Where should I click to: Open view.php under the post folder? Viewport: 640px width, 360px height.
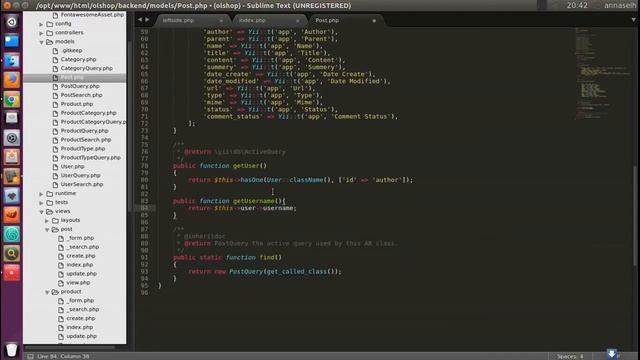pyautogui.click(x=78, y=282)
